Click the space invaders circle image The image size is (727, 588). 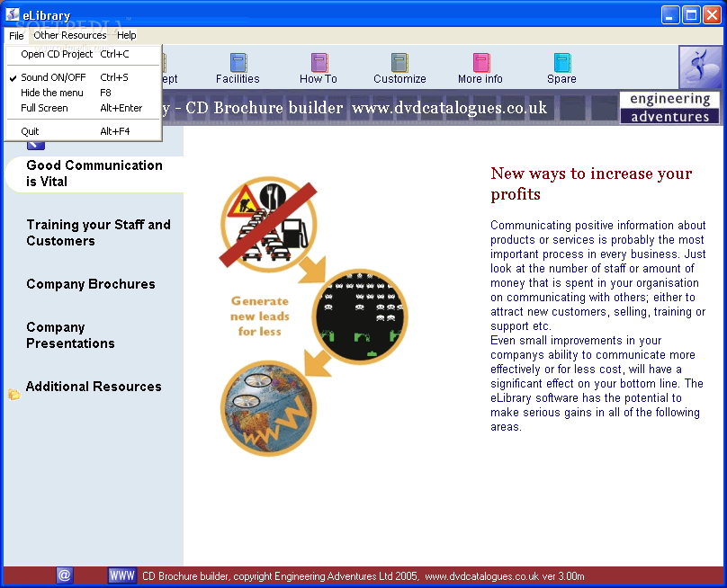coord(360,316)
